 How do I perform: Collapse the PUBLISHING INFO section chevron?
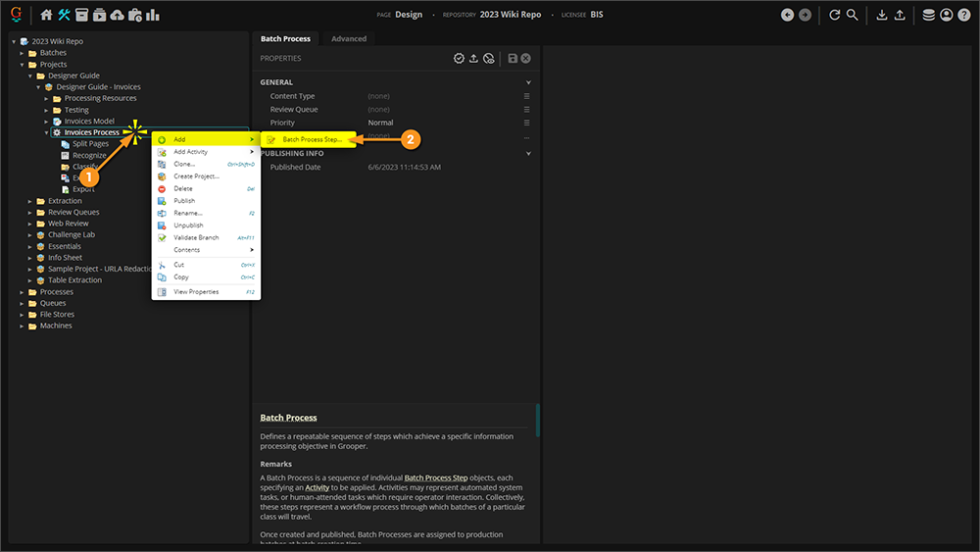[528, 154]
